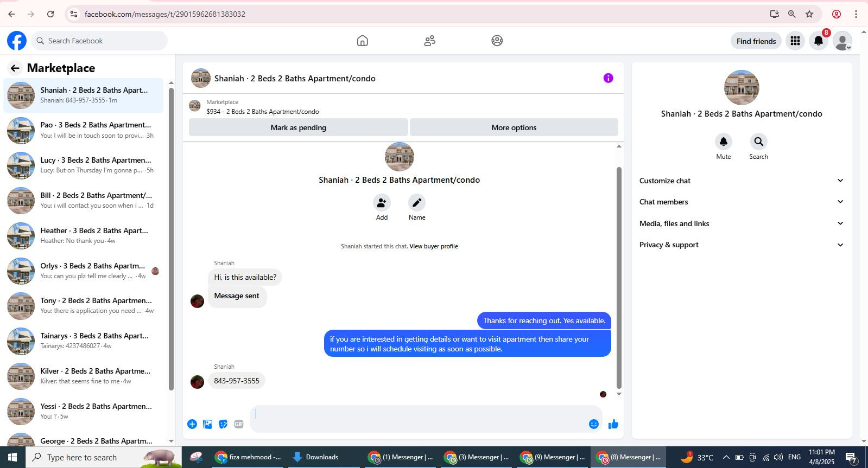Click the 'Hi, is this available?' message
This screenshot has height=468, width=868.
click(245, 277)
